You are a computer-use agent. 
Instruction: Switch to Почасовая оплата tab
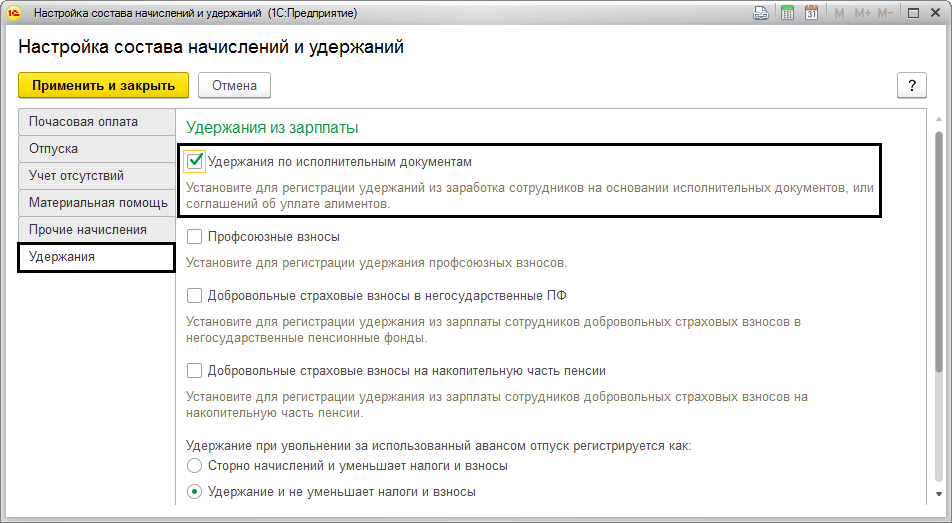click(x=96, y=122)
